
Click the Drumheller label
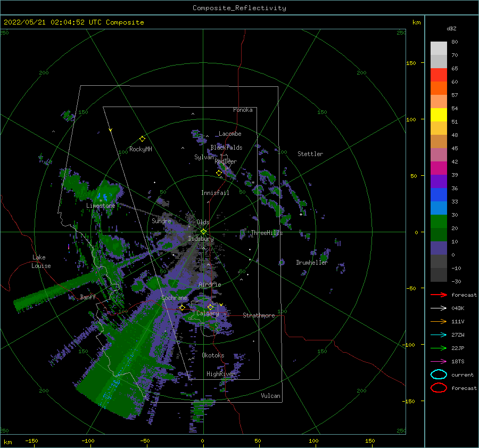tap(312, 263)
